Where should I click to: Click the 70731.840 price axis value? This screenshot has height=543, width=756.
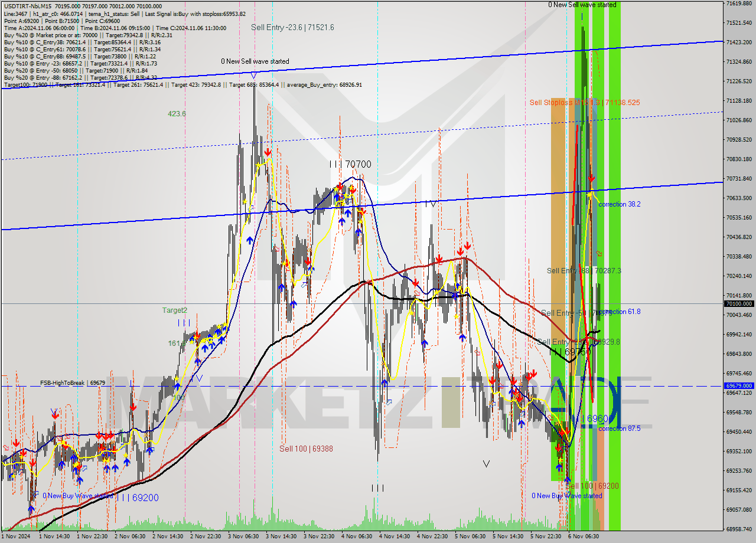pyautogui.click(x=739, y=179)
